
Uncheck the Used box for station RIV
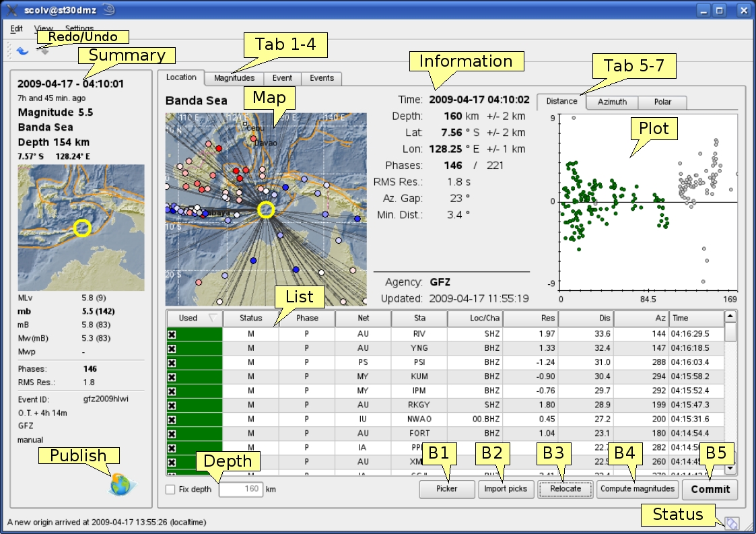172,334
